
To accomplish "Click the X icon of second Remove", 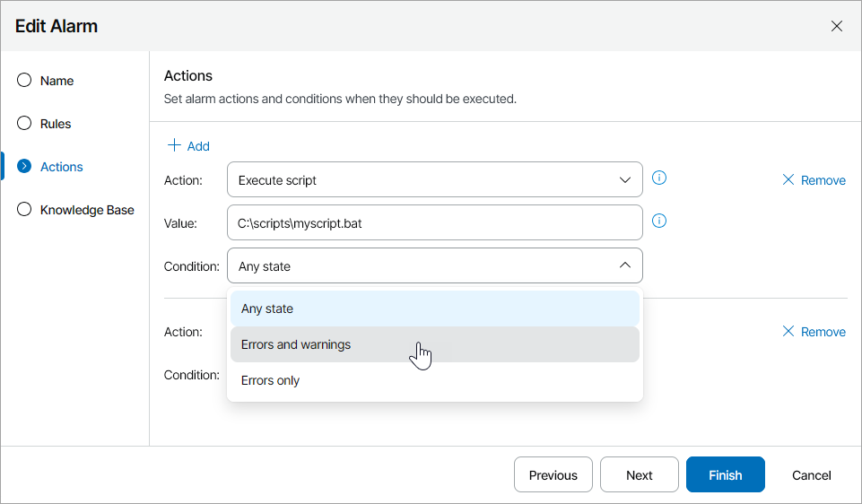I will [x=788, y=332].
